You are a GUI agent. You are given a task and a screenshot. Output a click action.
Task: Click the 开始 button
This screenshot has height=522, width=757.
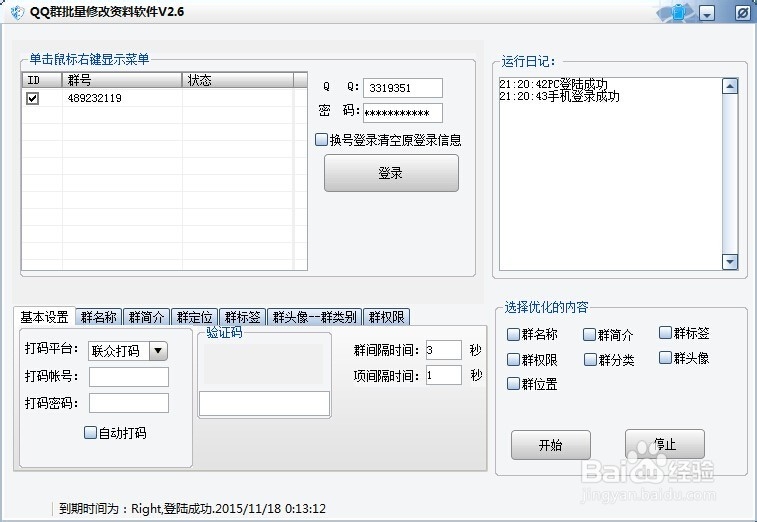tap(551, 445)
